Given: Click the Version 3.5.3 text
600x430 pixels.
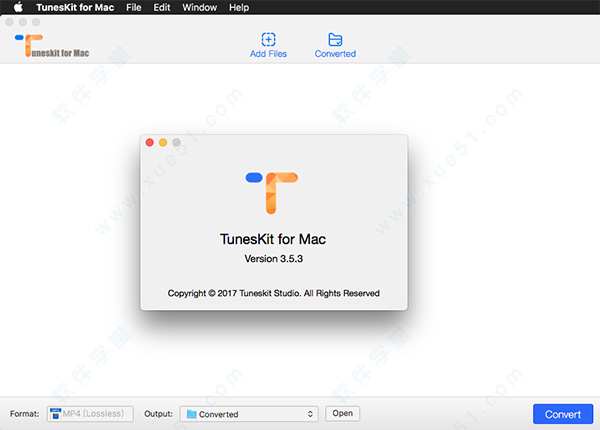Looking at the screenshot, I should tap(274, 259).
